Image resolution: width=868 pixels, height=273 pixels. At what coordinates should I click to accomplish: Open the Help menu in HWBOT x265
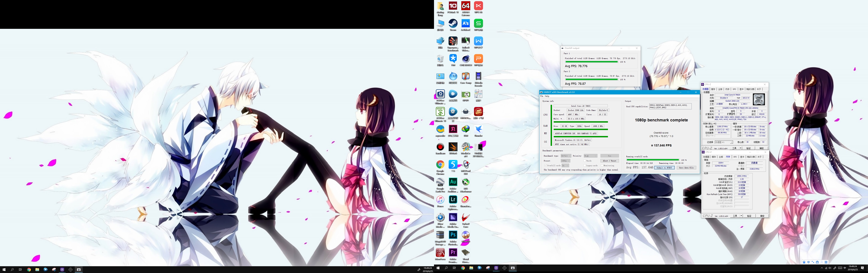click(547, 96)
